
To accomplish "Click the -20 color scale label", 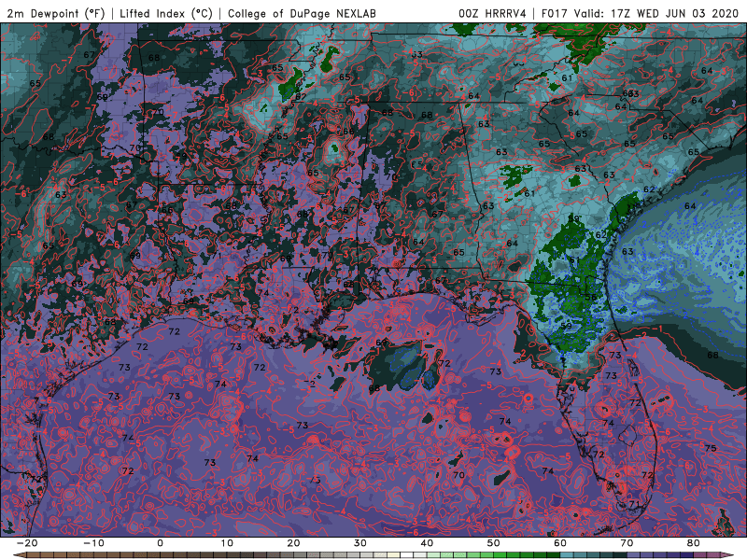I will pyautogui.click(x=27, y=543).
